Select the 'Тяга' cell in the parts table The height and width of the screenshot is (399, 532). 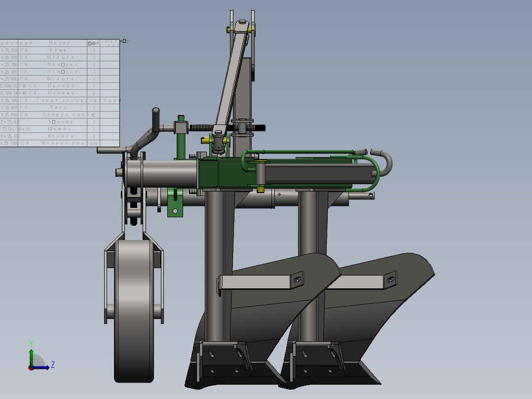tap(58, 107)
